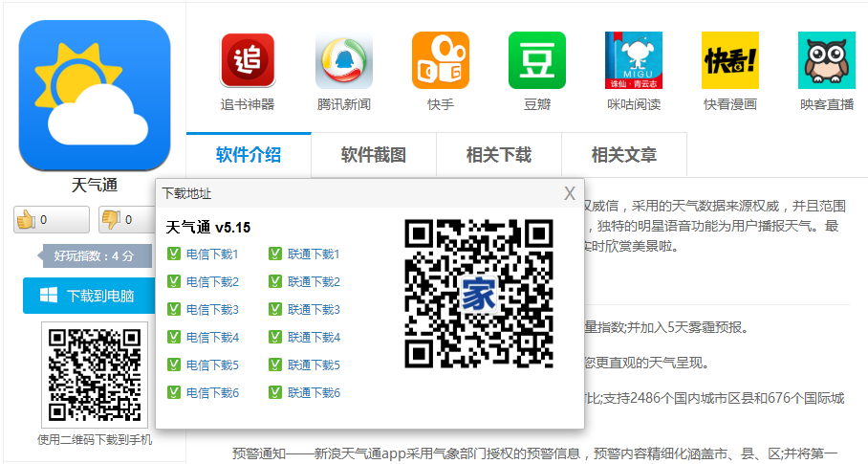
Task: Open the 豆瓣 app icon
Action: [x=537, y=60]
